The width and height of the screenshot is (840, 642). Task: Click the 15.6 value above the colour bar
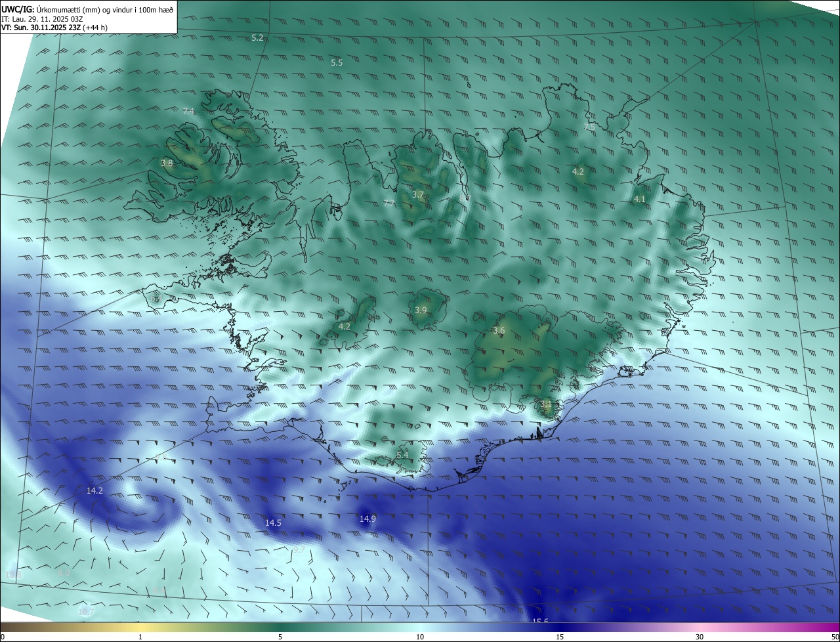(540, 621)
